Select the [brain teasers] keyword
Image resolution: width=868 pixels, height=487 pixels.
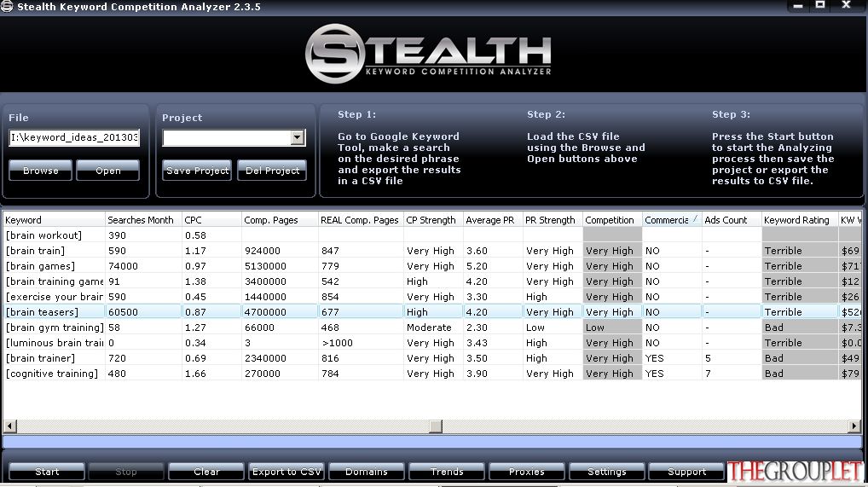point(42,312)
